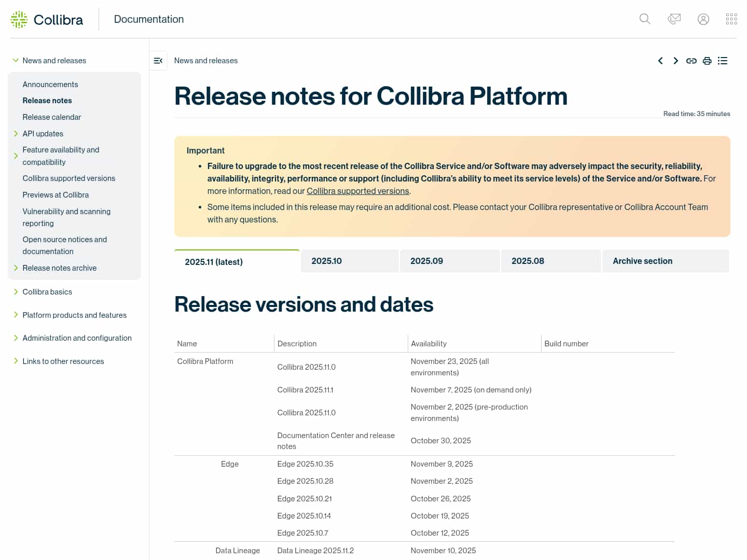Expand the API updates chevron

(x=16, y=134)
